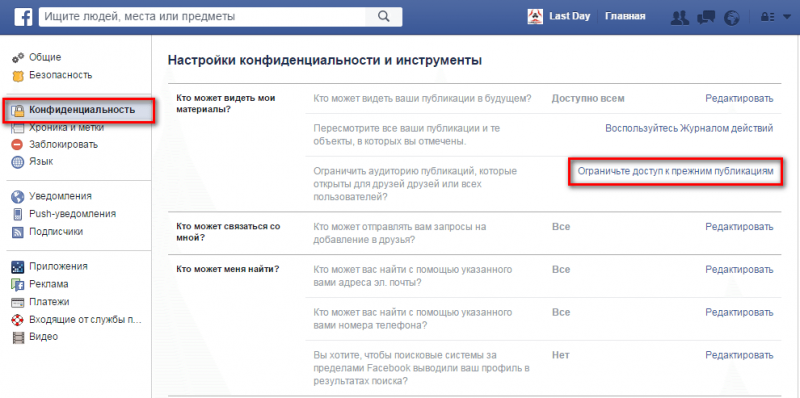
Task: Click the Подписчики RSS icon
Action: pyautogui.click(x=18, y=232)
